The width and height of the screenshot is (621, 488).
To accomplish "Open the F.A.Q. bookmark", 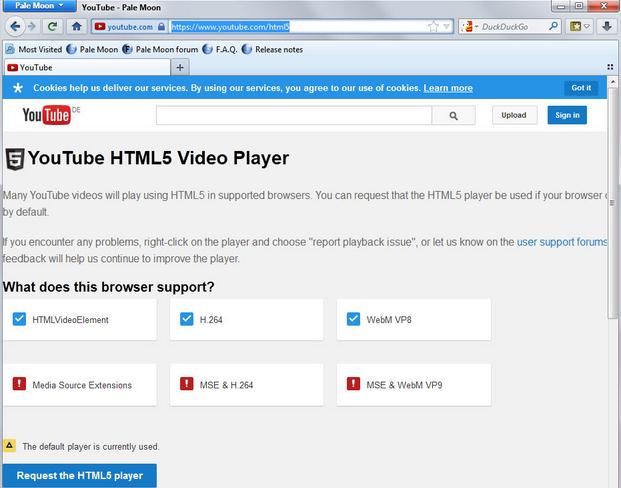I will tap(220, 50).
